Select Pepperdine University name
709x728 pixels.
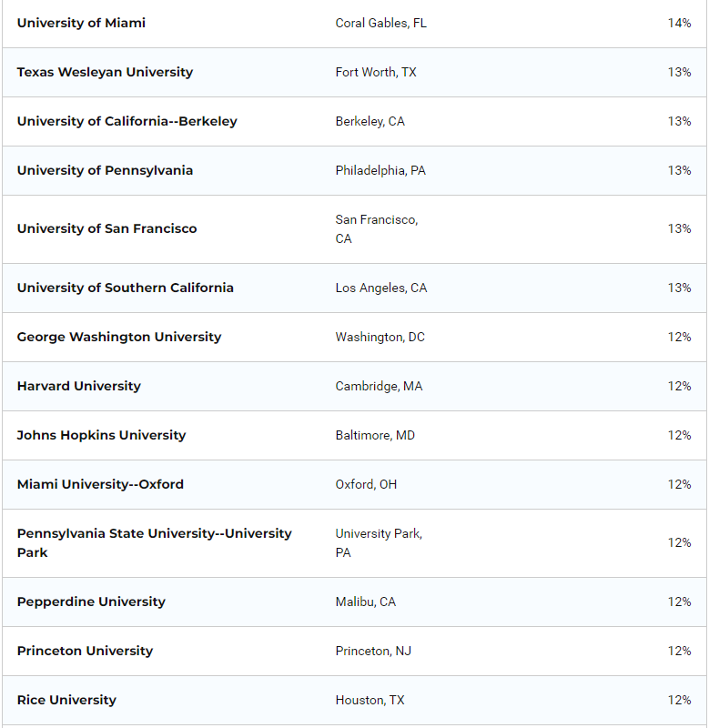coord(91,602)
